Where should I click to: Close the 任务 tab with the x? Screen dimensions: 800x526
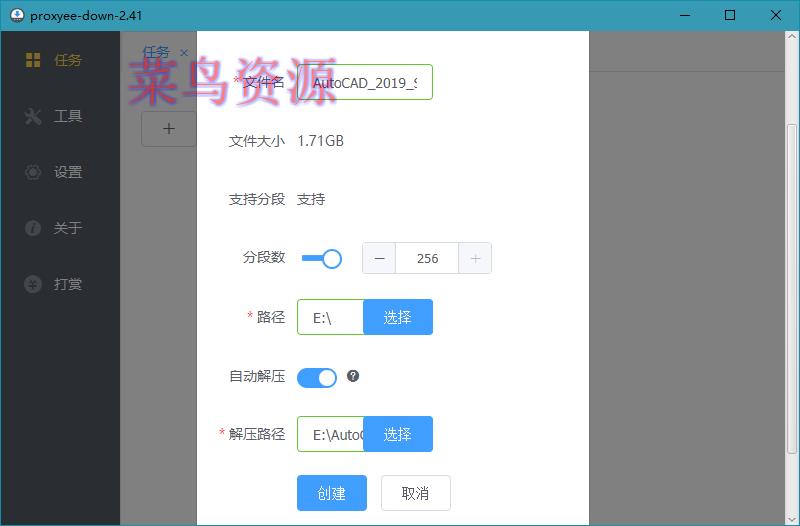point(184,53)
